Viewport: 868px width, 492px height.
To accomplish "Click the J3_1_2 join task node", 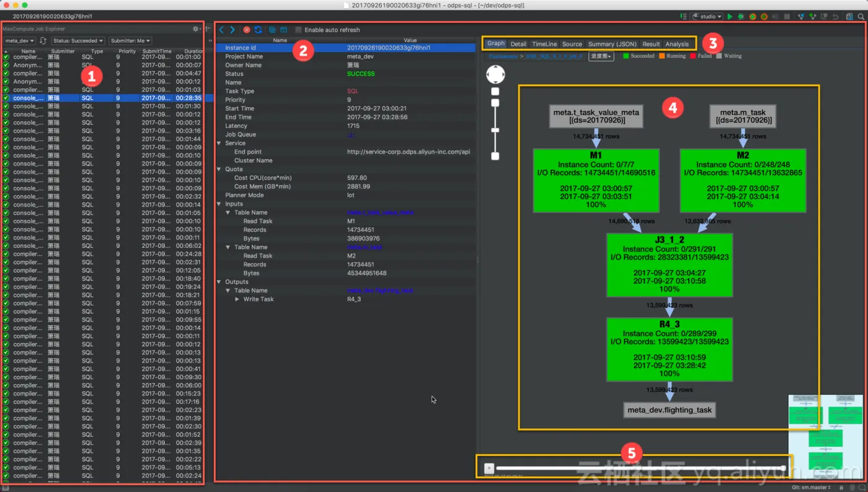I will click(670, 265).
